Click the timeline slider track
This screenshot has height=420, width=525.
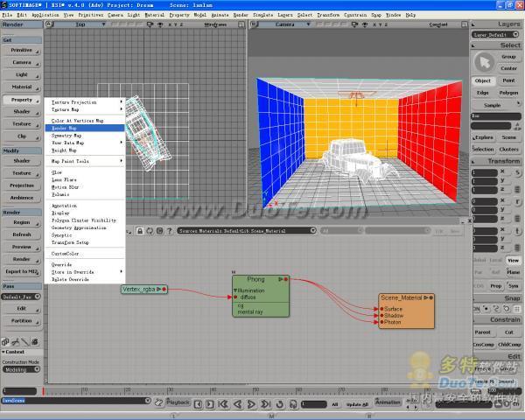219,392
